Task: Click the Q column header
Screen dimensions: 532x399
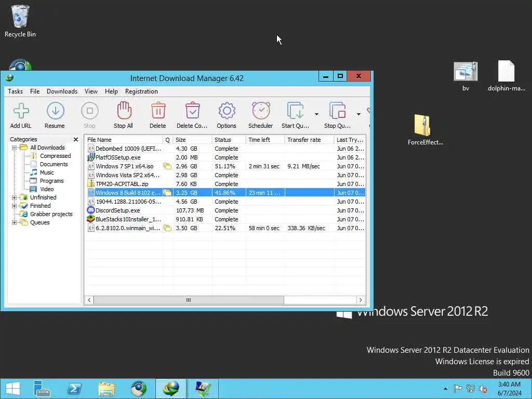Action: pyautogui.click(x=168, y=140)
